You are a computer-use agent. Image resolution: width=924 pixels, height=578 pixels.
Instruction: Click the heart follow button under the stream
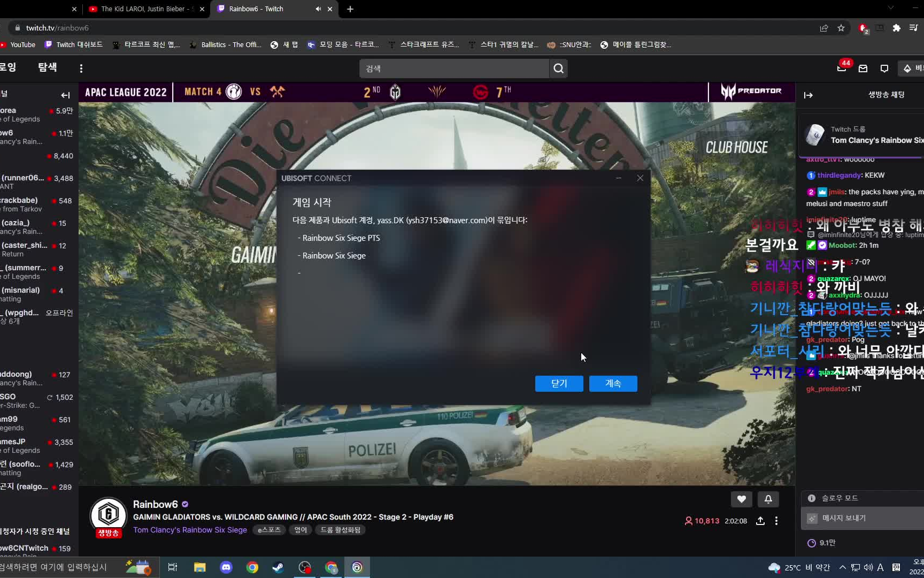coord(741,499)
